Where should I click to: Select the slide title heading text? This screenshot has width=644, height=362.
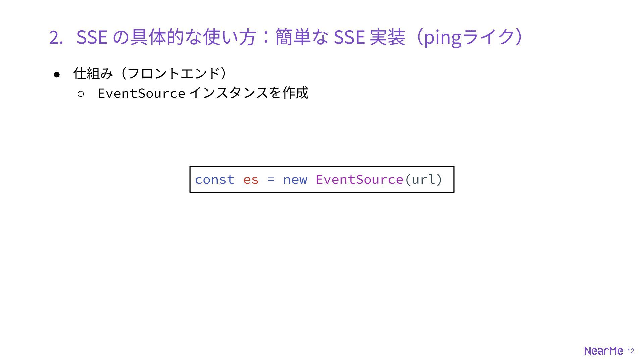pyautogui.click(x=286, y=37)
